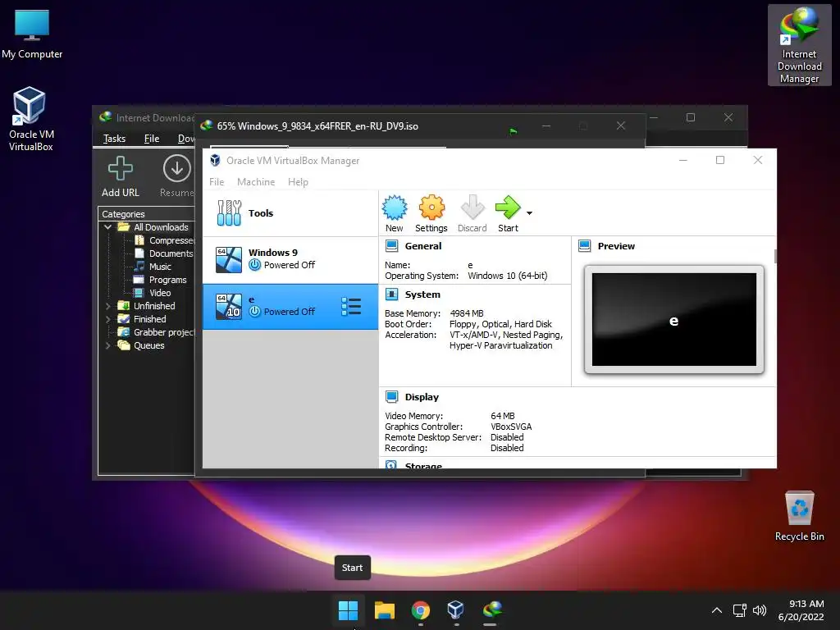Image resolution: width=840 pixels, height=630 pixels.
Task: Click Resume in Internet Download Manager toolbar
Action: [177, 177]
